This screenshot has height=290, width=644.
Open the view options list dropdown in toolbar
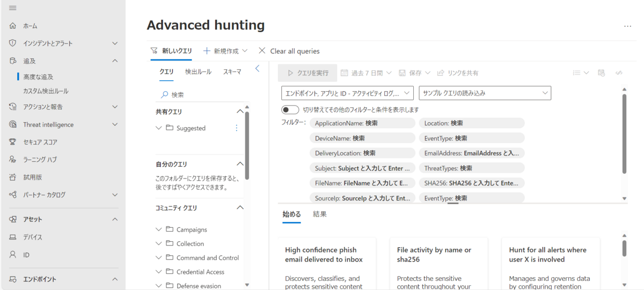coord(580,73)
